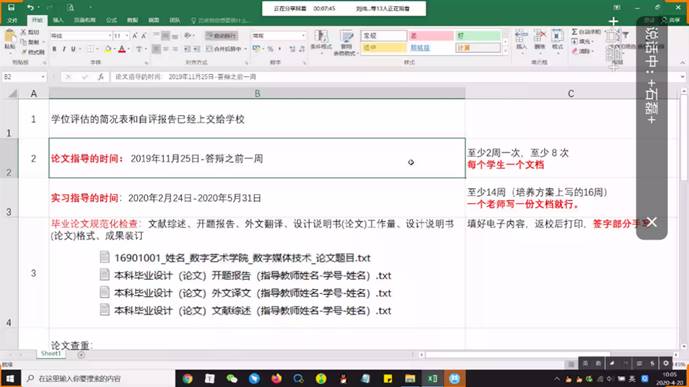Viewport: 689px width, 387px height.
Task: Expand the Name Box dropdown showing B2
Action: [x=43, y=77]
